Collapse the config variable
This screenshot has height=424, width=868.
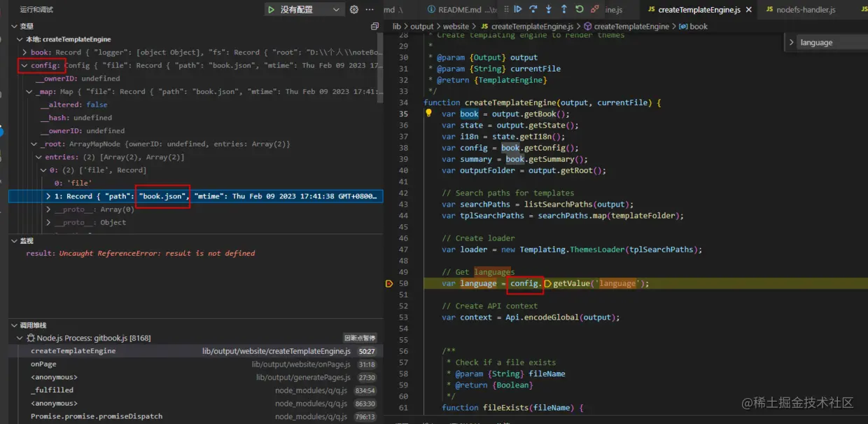24,66
